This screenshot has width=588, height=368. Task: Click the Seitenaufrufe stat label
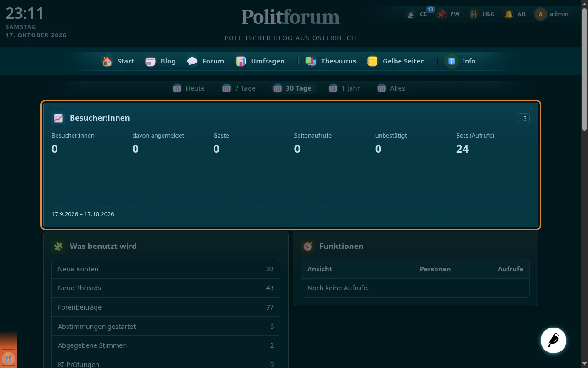pyautogui.click(x=313, y=136)
